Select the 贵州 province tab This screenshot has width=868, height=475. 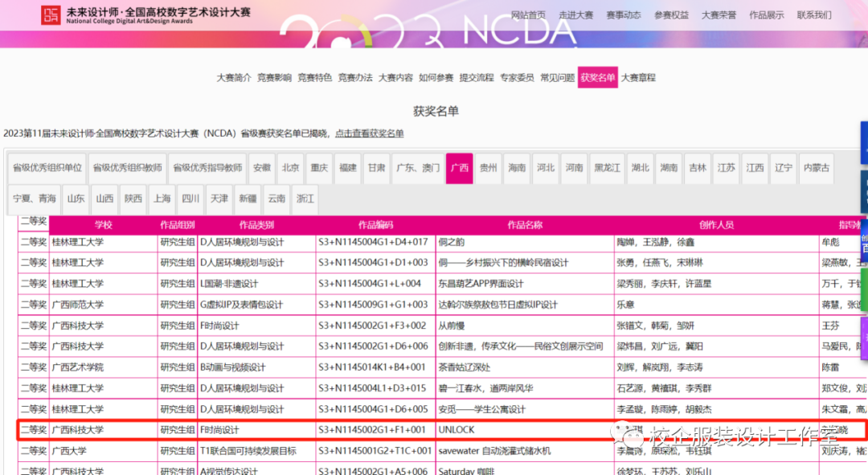[489, 168]
